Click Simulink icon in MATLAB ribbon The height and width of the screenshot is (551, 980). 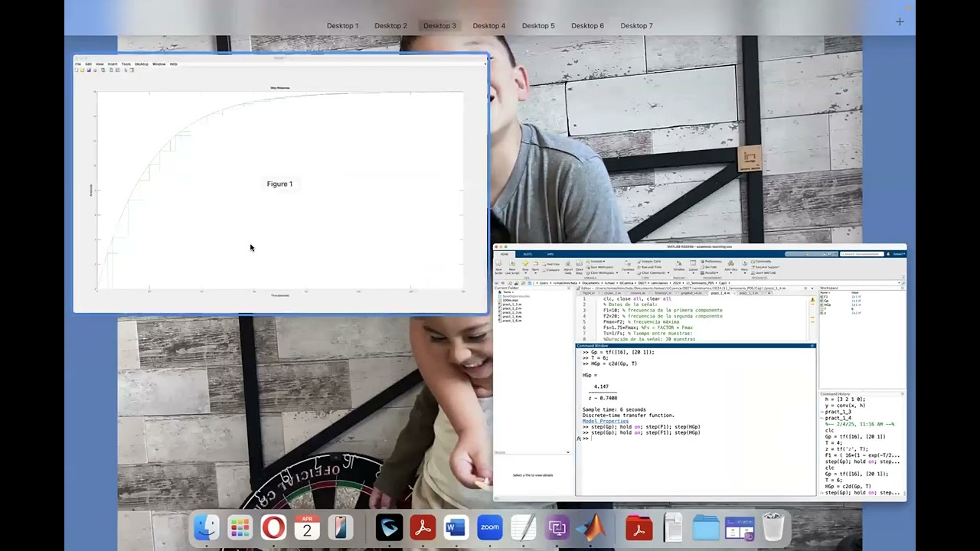(x=678, y=266)
